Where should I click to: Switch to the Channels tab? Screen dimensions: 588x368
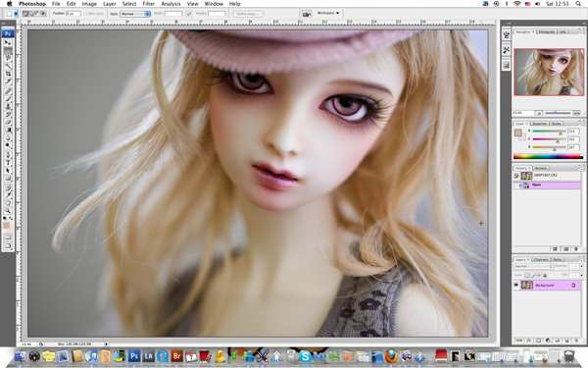541,259
